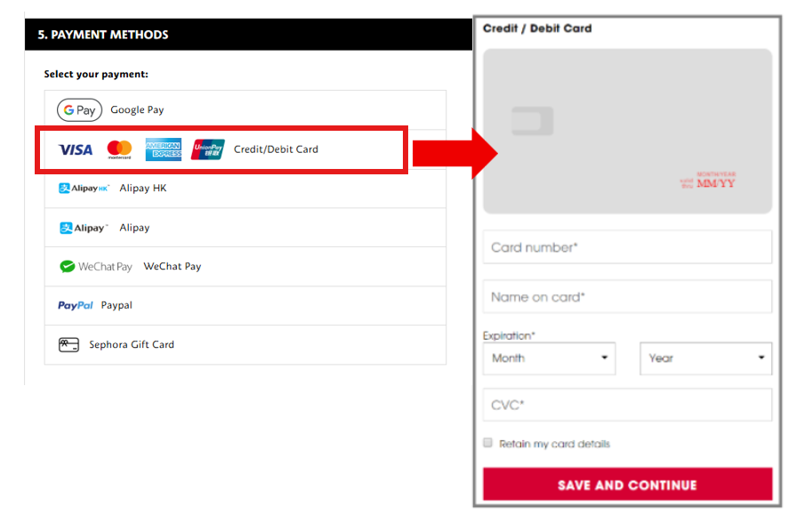The width and height of the screenshot is (812, 515).
Task: Click the PayPal logo
Action: pos(76,306)
